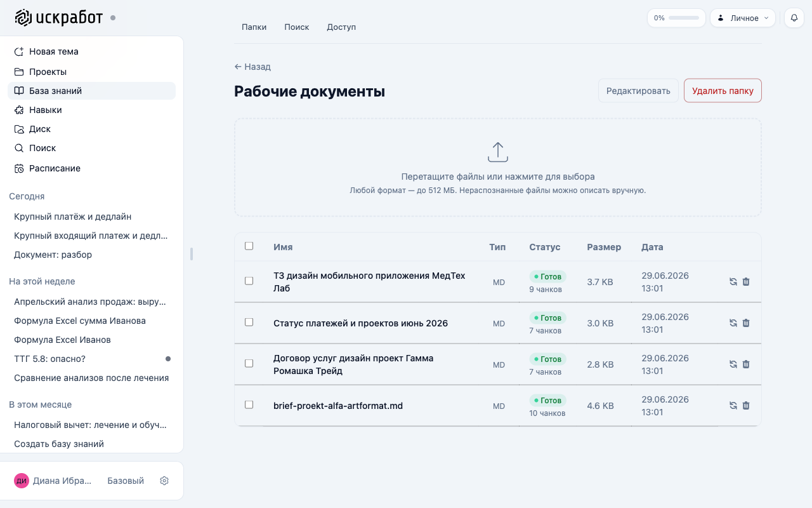The height and width of the screenshot is (508, 812).
Task: Delete Статус платежей и проектов file
Action: (x=746, y=323)
